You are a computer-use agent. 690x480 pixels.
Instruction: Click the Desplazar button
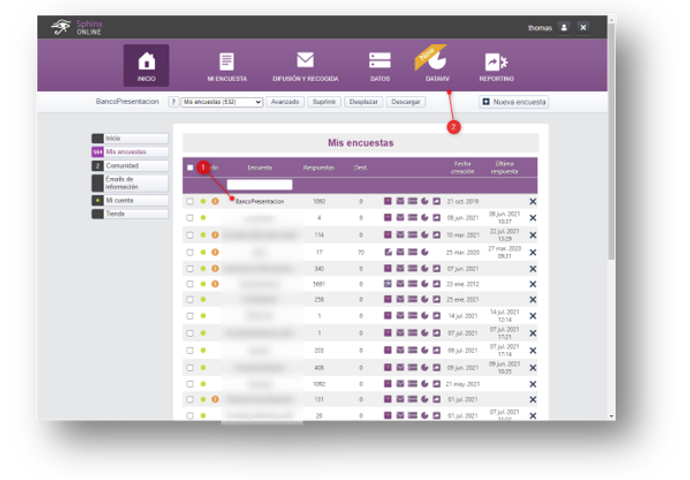363,102
